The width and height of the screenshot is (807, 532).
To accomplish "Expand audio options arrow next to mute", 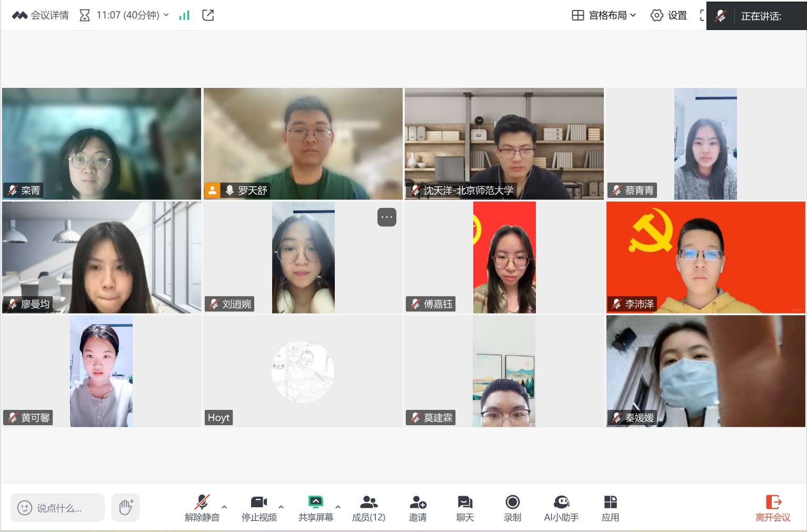I will [x=224, y=507].
